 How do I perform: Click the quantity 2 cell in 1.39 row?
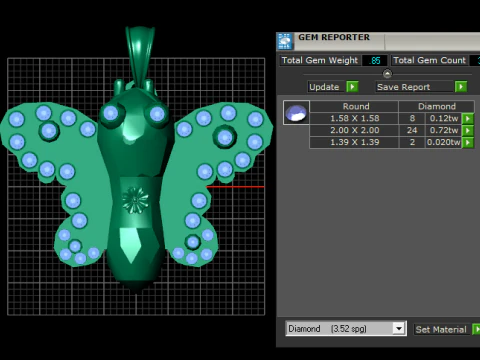[412, 142]
